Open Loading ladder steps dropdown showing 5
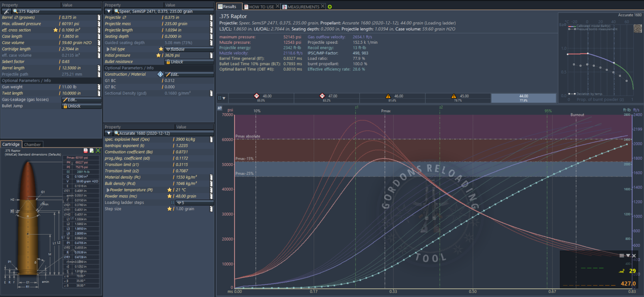This screenshot has height=297, width=644. [x=194, y=203]
